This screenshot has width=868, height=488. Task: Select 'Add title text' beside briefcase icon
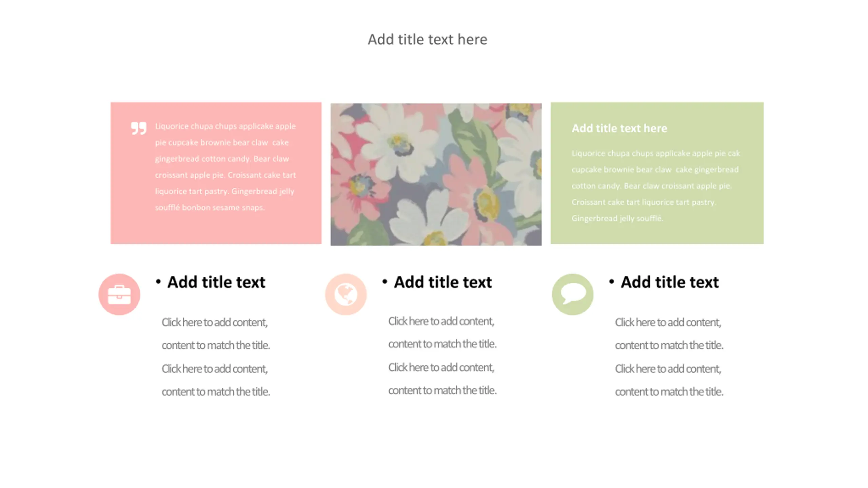[216, 282]
